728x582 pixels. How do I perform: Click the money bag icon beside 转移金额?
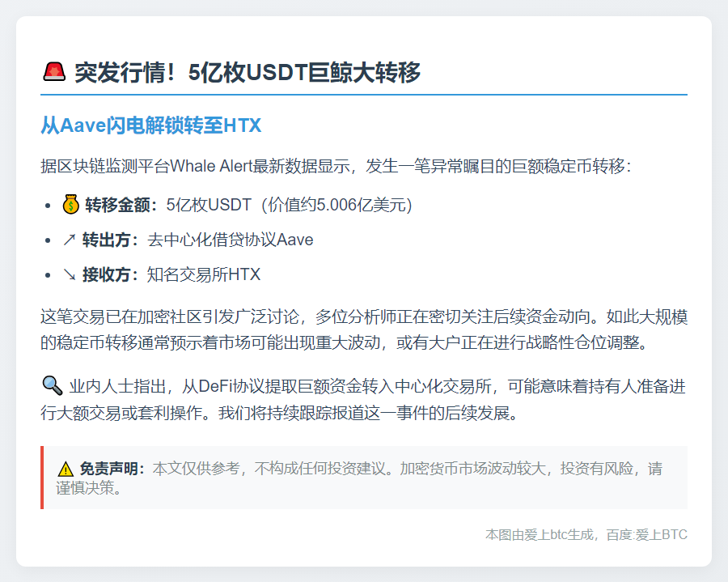point(70,205)
